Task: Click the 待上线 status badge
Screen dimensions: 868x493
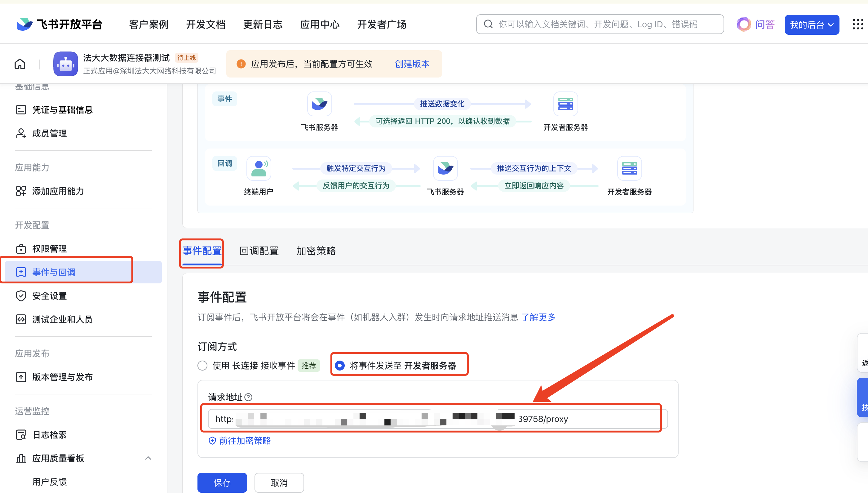Action: click(187, 58)
